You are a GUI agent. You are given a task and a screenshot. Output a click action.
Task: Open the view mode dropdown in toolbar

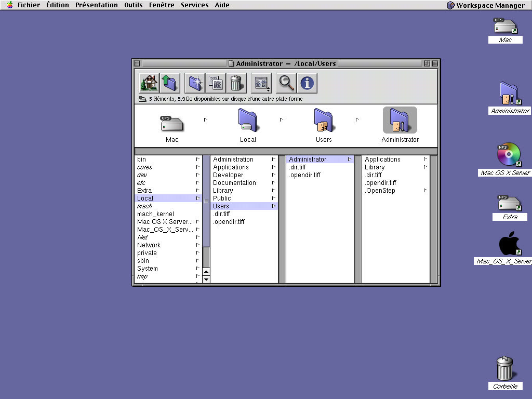261,83
